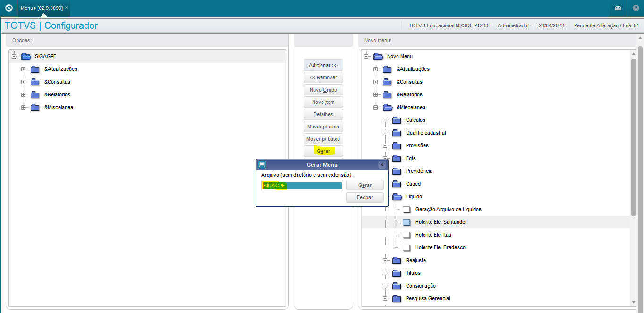Open the help question mark icon
The height and width of the screenshot is (313, 644).
[x=636, y=8]
